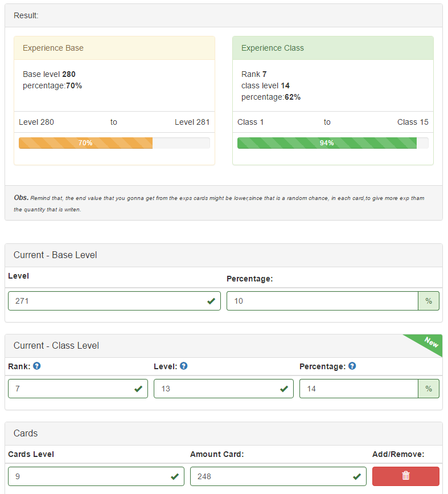Click the Class Percentage input with 14
This screenshot has width=448, height=494.
tap(357, 389)
